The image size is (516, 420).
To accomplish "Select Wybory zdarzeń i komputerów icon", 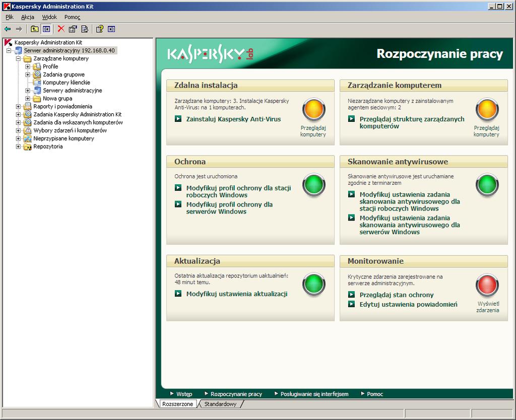I will click(28, 130).
